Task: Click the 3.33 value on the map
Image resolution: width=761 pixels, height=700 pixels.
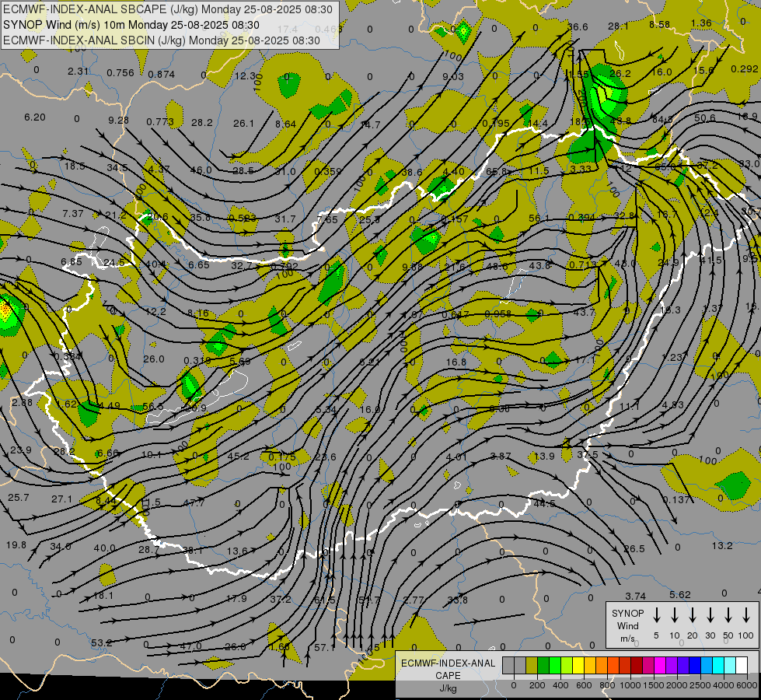Action: tap(581, 169)
